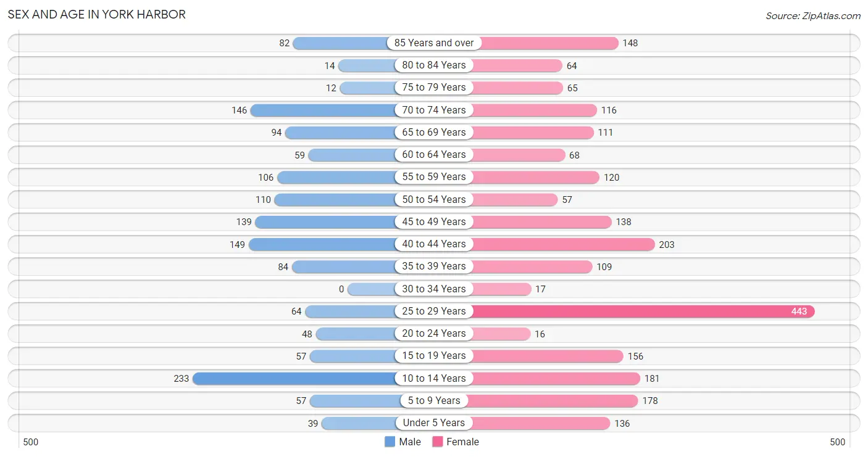Click the 5 to 9 Years label
Image resolution: width=868 pixels, height=457 pixels.
coord(434,401)
